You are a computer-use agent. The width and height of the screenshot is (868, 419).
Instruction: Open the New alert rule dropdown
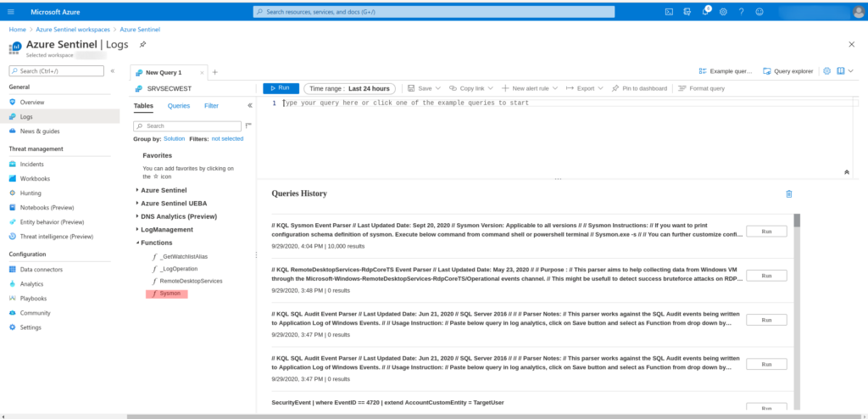click(530, 88)
